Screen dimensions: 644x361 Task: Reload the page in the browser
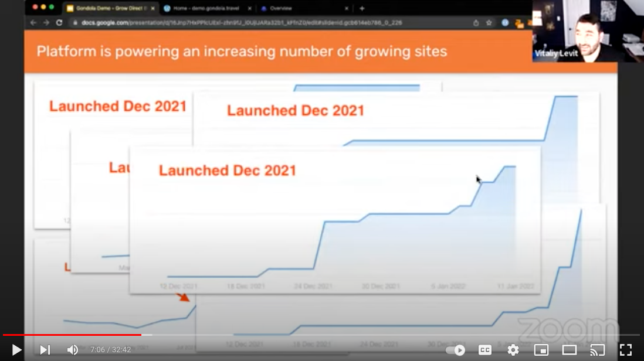point(59,22)
